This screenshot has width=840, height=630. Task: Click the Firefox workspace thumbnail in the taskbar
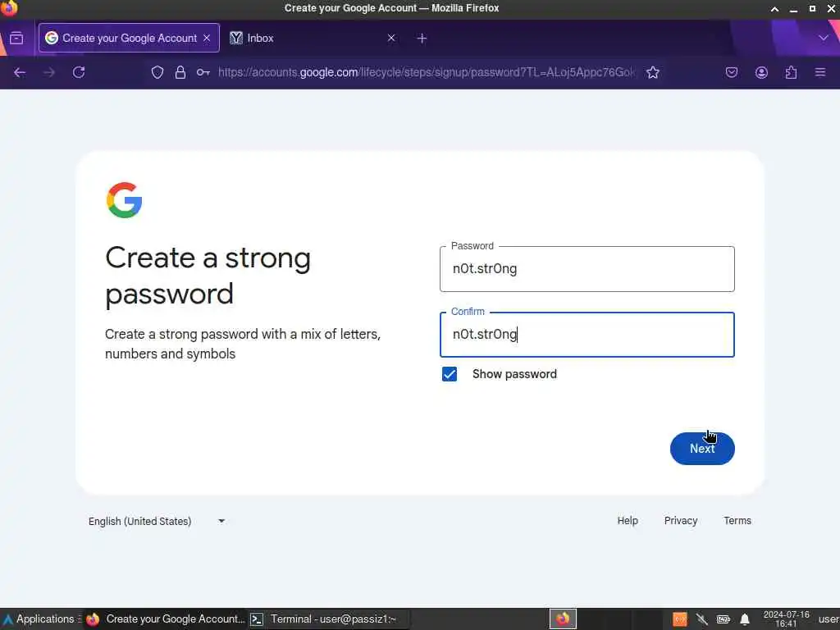tap(563, 619)
